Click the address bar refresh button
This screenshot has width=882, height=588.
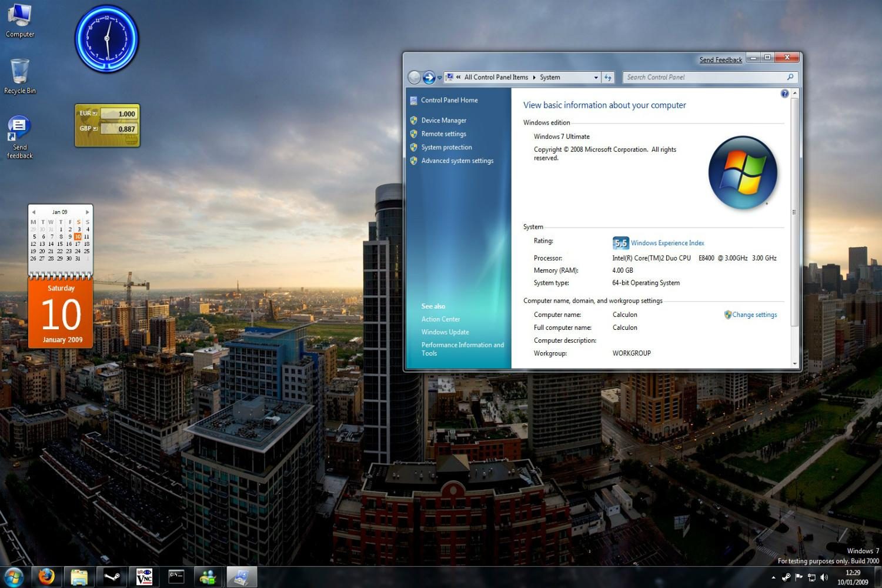click(608, 77)
